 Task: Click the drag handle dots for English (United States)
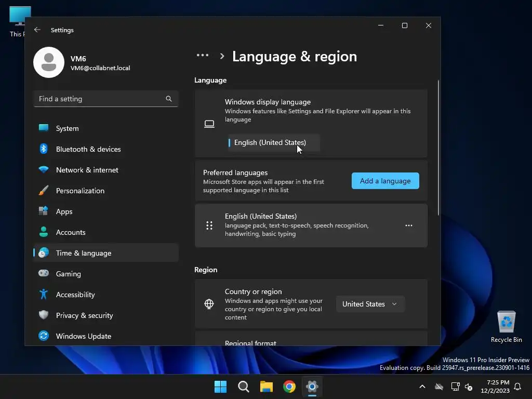point(209,225)
